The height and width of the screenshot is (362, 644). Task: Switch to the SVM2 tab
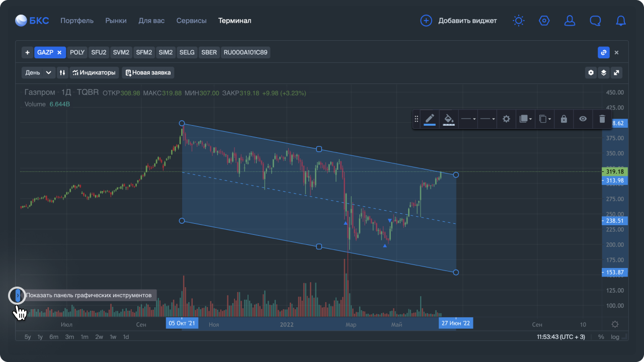click(121, 52)
